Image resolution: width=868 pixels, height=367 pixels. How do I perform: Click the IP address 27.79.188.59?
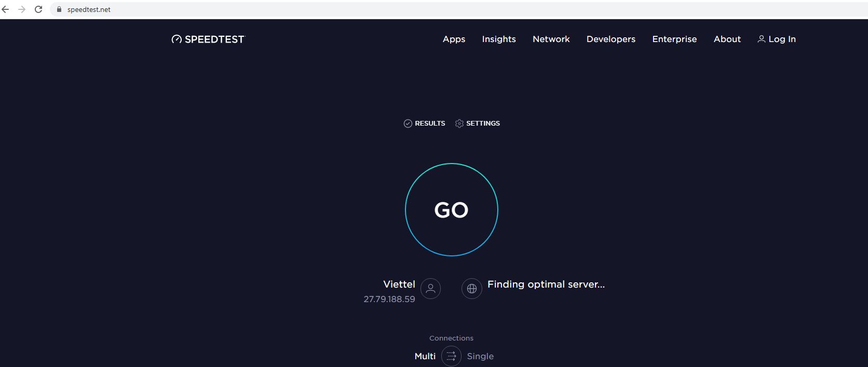click(389, 299)
